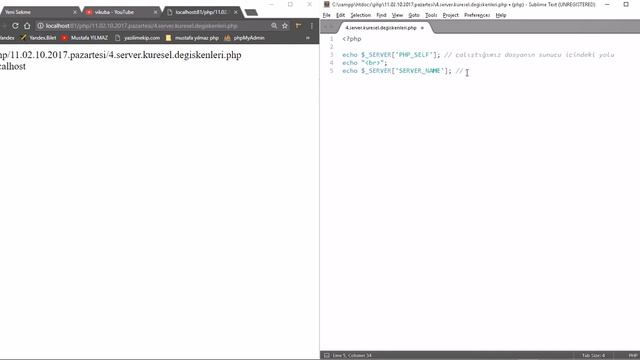This screenshot has width=640, height=360.
Task: Open Chrome extension icon next to star
Action: (298, 26)
